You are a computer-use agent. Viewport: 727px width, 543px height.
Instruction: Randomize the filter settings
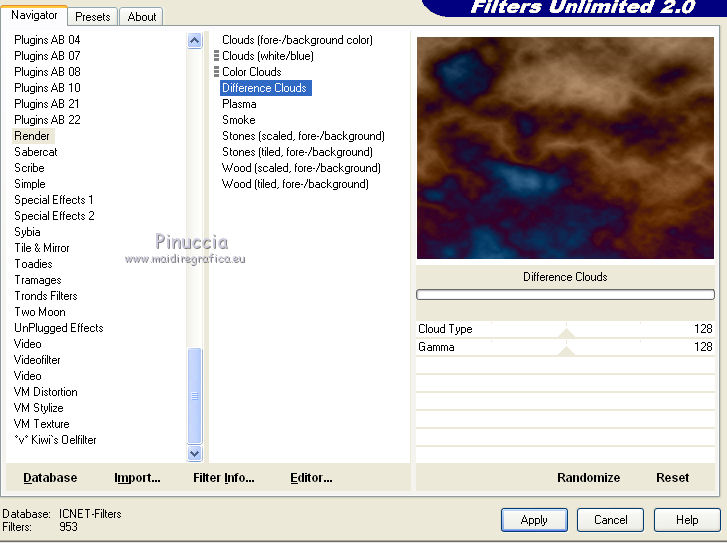(588, 478)
